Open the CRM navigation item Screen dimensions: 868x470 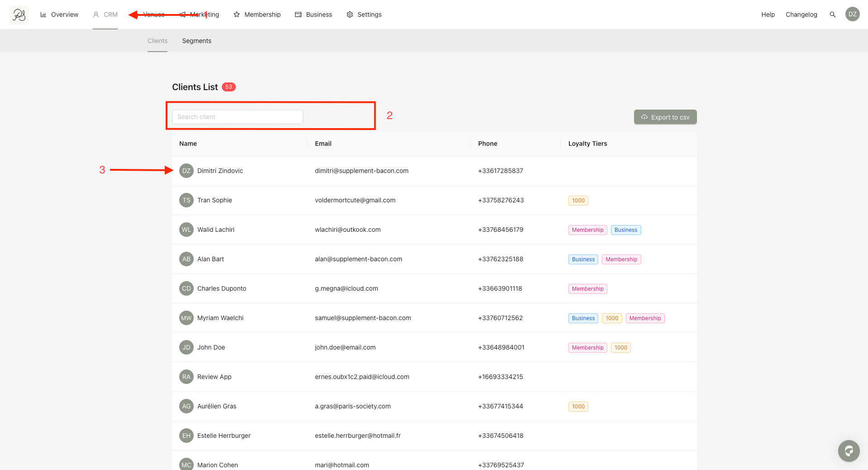[105, 14]
